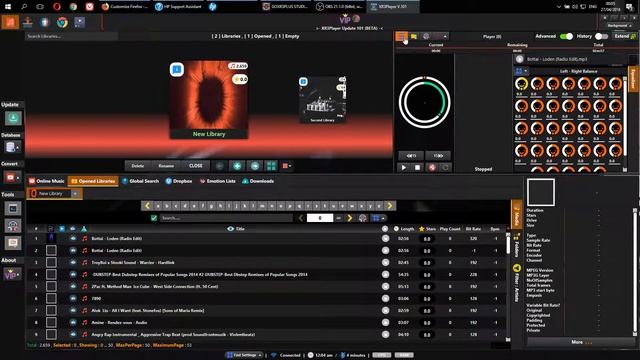
Task: Click the orange player mode icon at panel top-left
Action: [401, 37]
